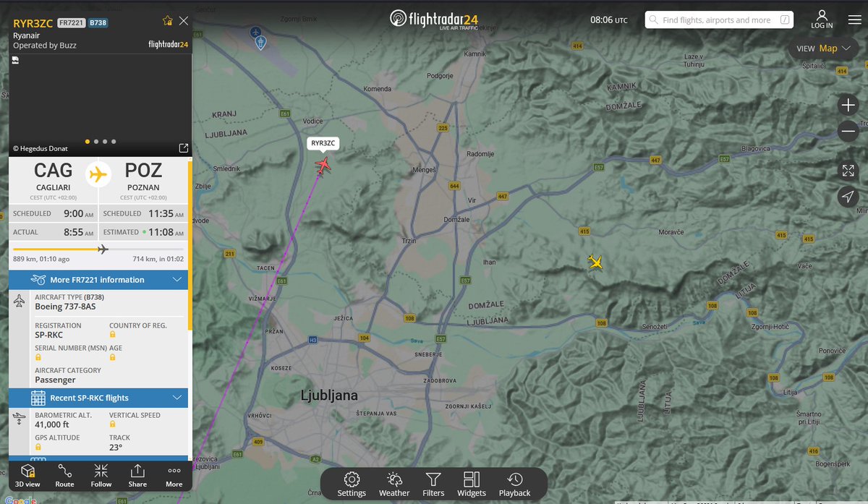The height and width of the screenshot is (504, 868).
Task: Share this flight
Action: 137,475
